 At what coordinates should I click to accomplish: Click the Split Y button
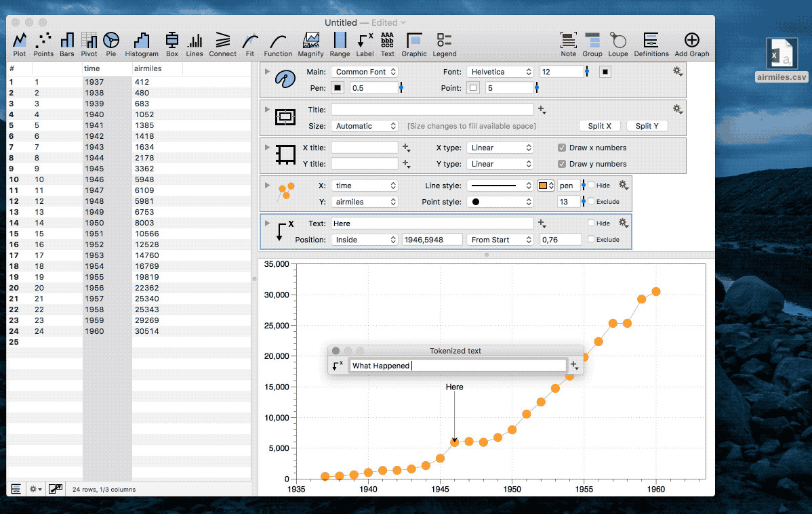(647, 126)
